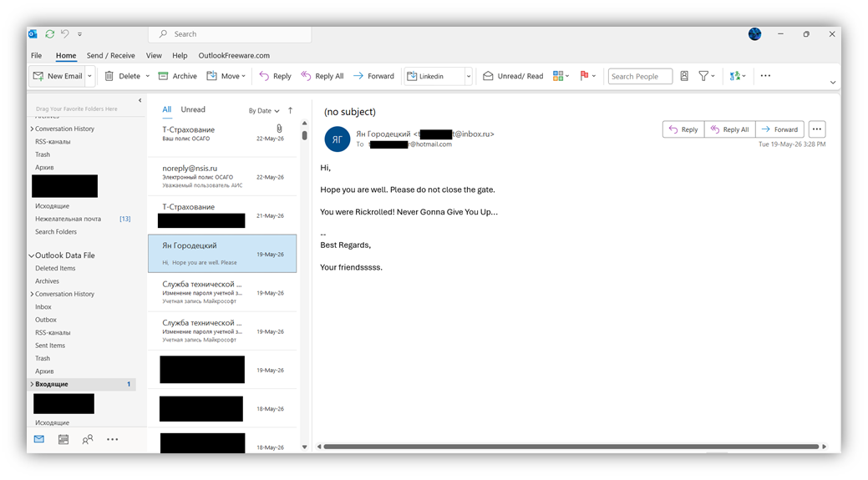
Task: Open the By Date sort dropdown
Action: pyautogui.click(x=263, y=110)
